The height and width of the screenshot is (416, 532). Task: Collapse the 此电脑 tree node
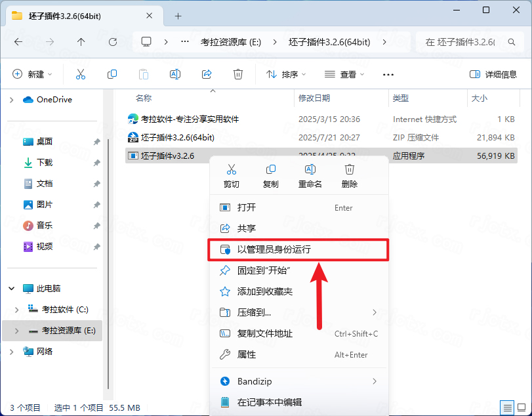click(x=12, y=289)
